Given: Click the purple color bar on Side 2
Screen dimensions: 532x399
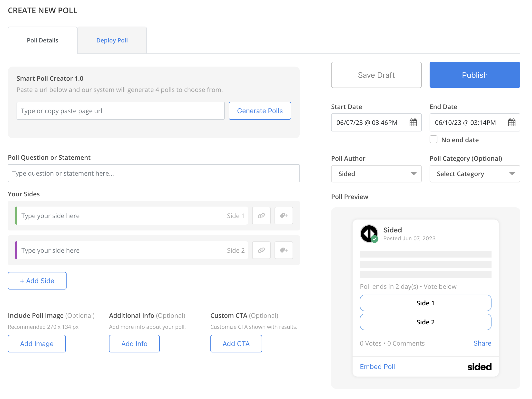Looking at the screenshot, I should point(16,250).
